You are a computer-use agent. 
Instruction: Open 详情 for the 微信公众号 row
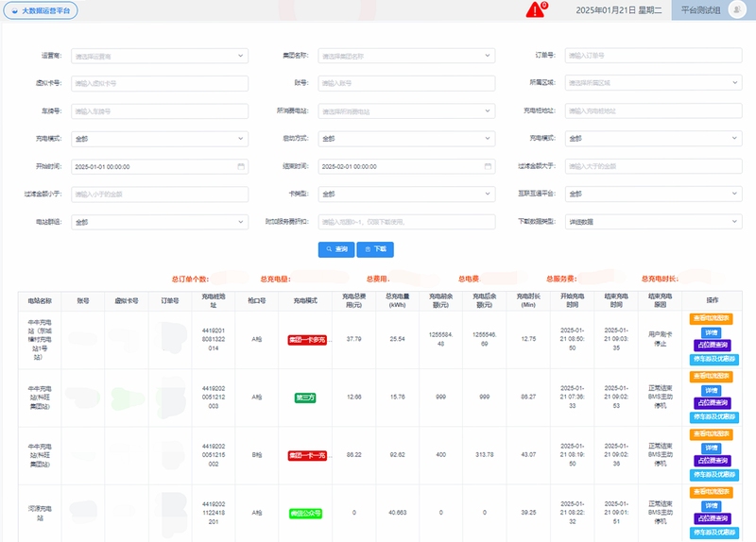pyautogui.click(x=712, y=506)
